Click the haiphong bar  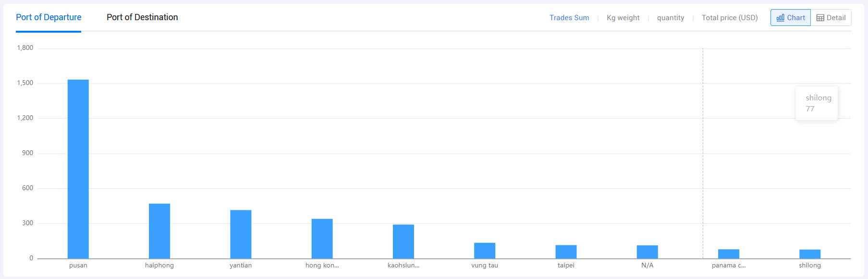coord(159,231)
